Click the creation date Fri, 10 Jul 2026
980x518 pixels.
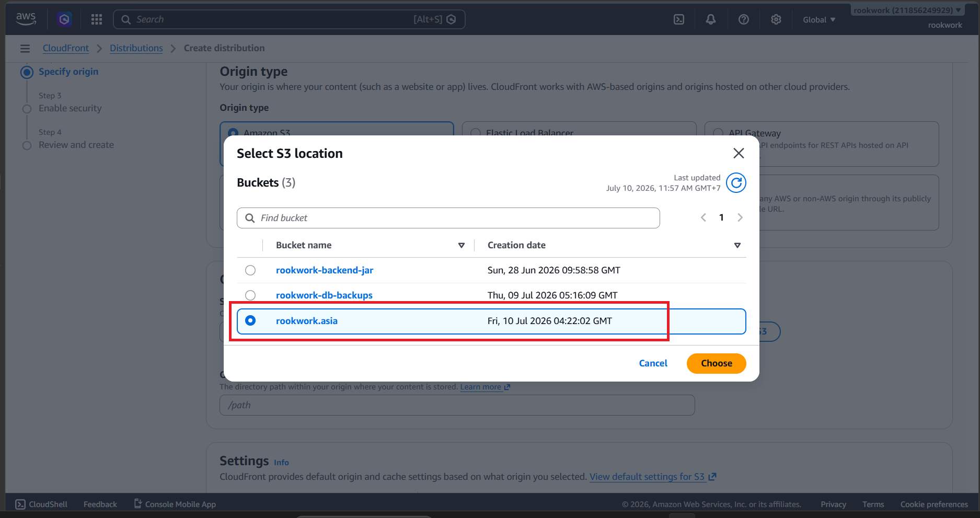coord(550,321)
